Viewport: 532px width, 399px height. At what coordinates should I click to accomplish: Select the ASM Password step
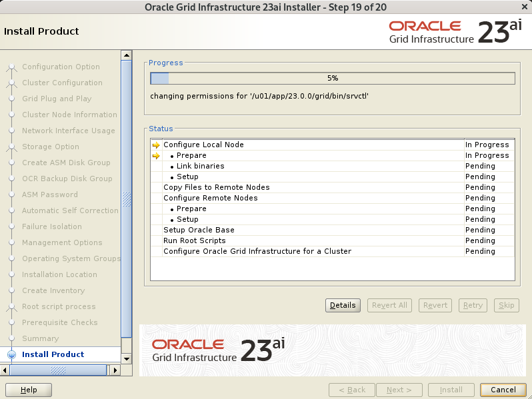pyautogui.click(x=50, y=195)
